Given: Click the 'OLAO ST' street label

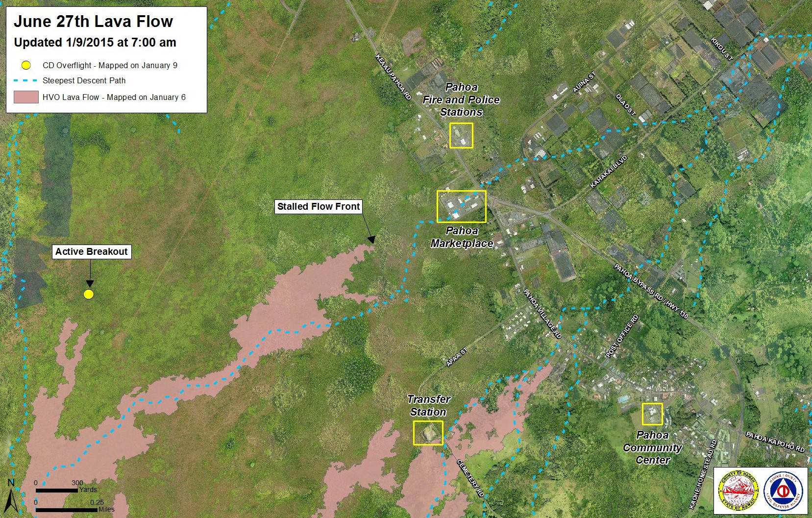Looking at the screenshot, I should pos(626,104).
